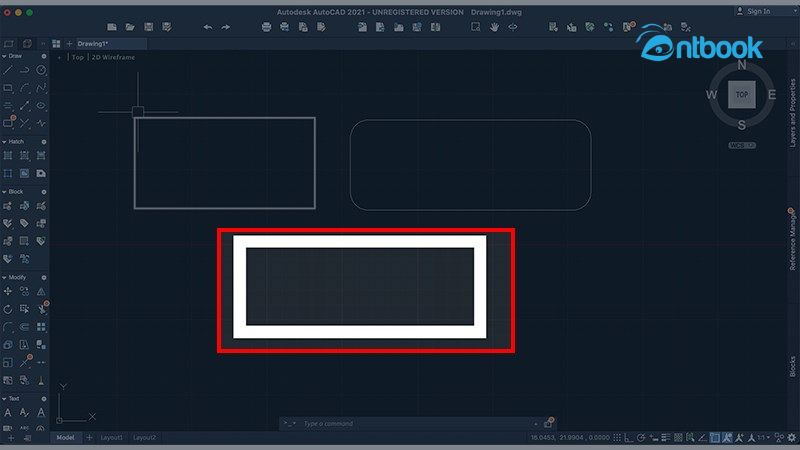Click the Insert Block icon in Block panel
The width and height of the screenshot is (800, 450).
(x=8, y=206)
